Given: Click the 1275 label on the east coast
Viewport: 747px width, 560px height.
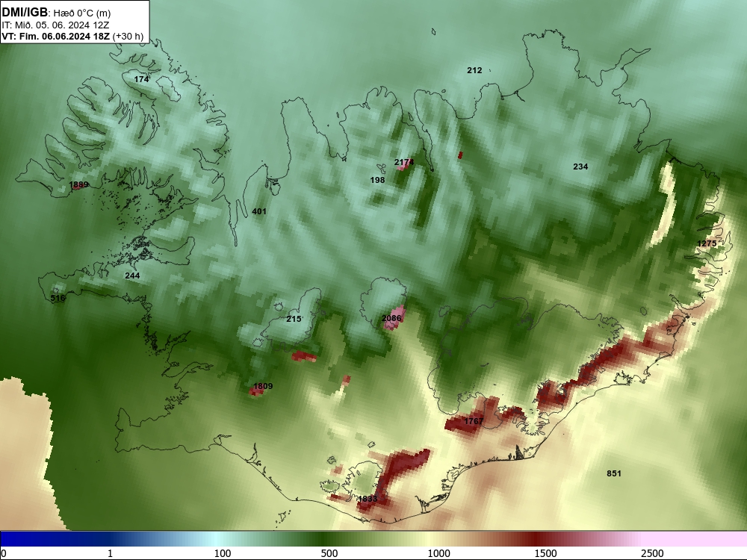Looking at the screenshot, I should pyautogui.click(x=707, y=243).
